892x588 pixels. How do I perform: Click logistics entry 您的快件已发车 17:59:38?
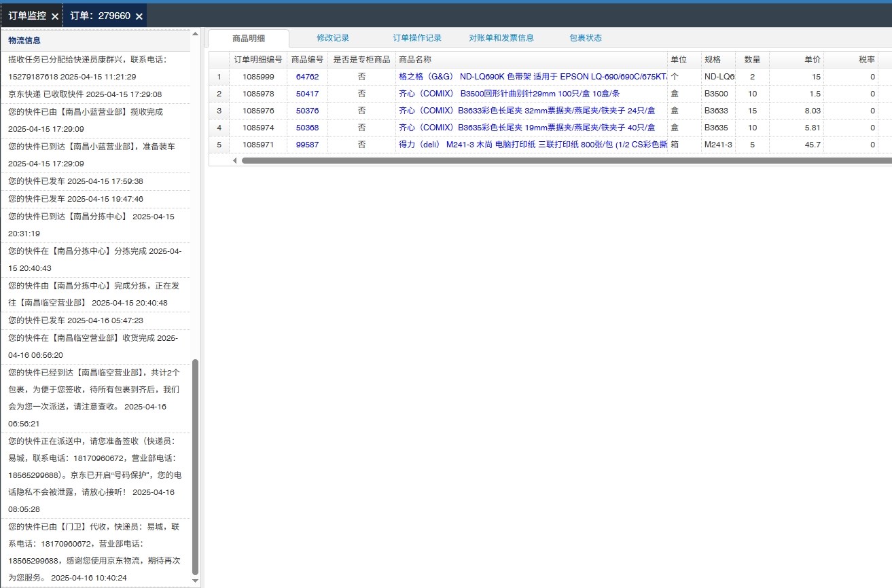(x=95, y=181)
